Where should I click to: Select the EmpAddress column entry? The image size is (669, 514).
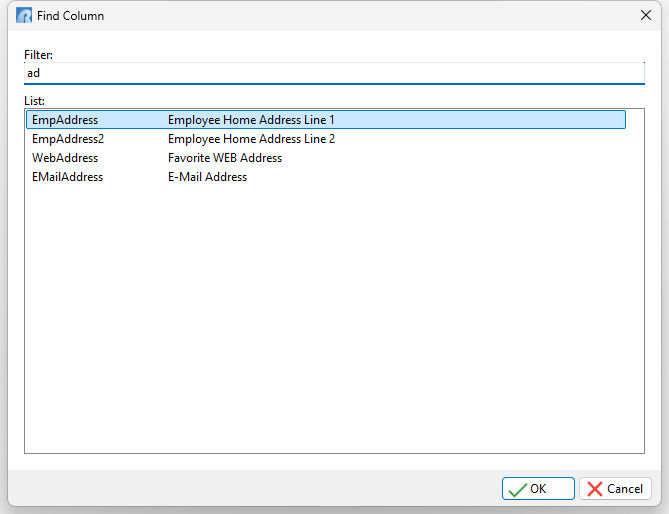65,120
